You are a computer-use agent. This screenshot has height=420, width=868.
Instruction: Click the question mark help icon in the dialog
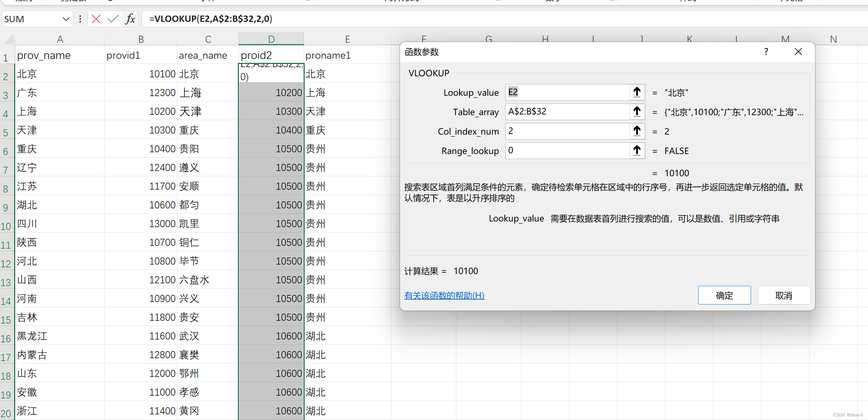pyautogui.click(x=766, y=52)
